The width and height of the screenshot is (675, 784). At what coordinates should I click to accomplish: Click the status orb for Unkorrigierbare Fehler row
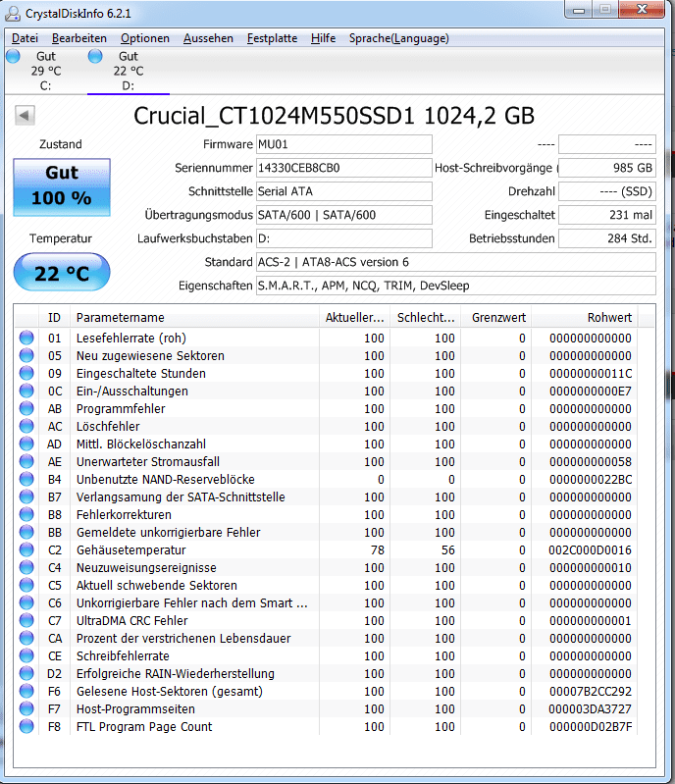click(x=26, y=603)
